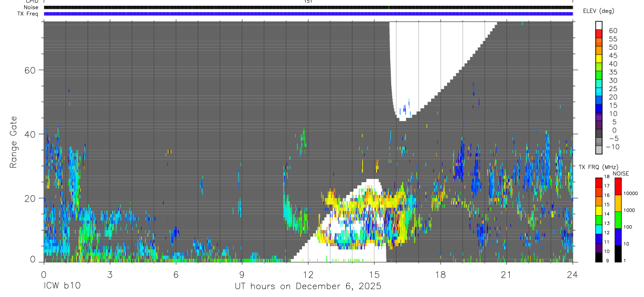The image size is (644, 297).
Task: Pick the yellow swatch between 45 and 40 in the ELEV bar
Action: tap(599, 59)
